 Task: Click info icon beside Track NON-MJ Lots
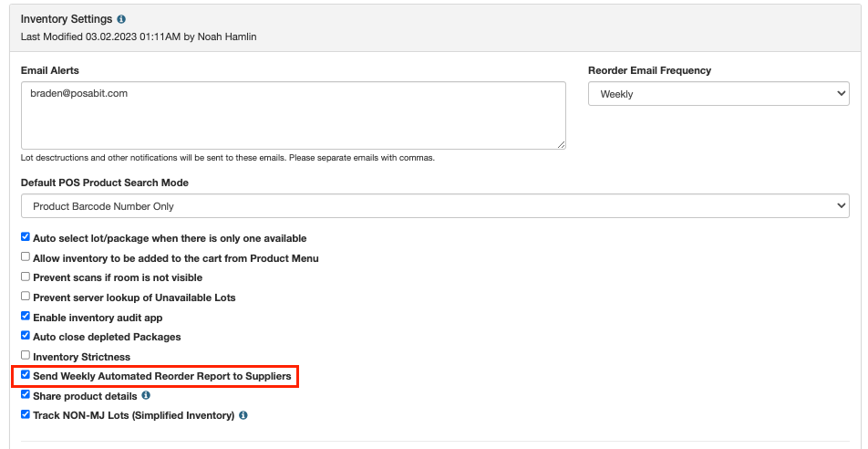pos(243,414)
